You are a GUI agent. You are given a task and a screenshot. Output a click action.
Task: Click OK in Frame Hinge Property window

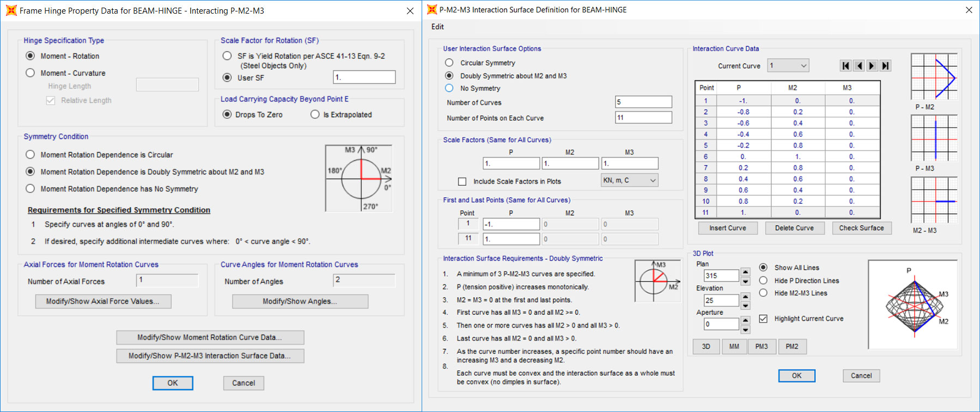(x=173, y=383)
